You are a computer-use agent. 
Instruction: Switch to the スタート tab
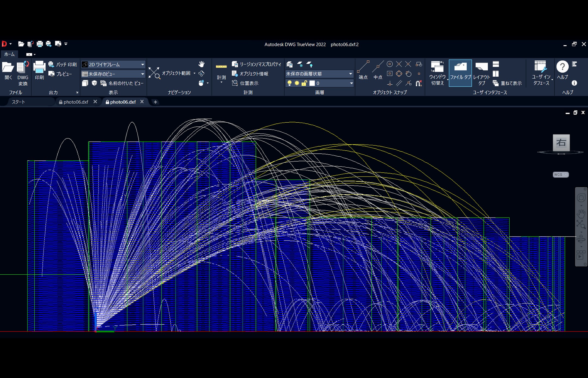[x=19, y=102]
